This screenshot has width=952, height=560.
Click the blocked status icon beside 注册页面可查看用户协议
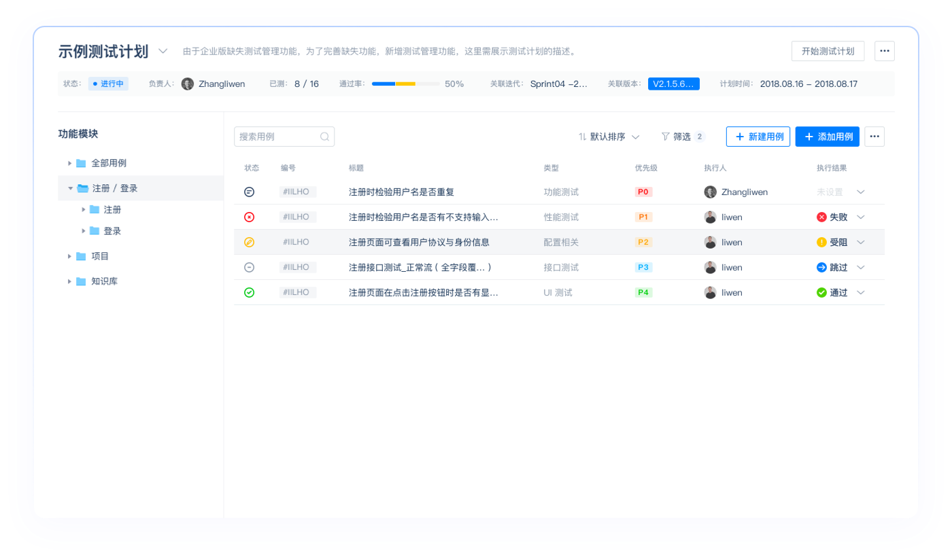[250, 242]
